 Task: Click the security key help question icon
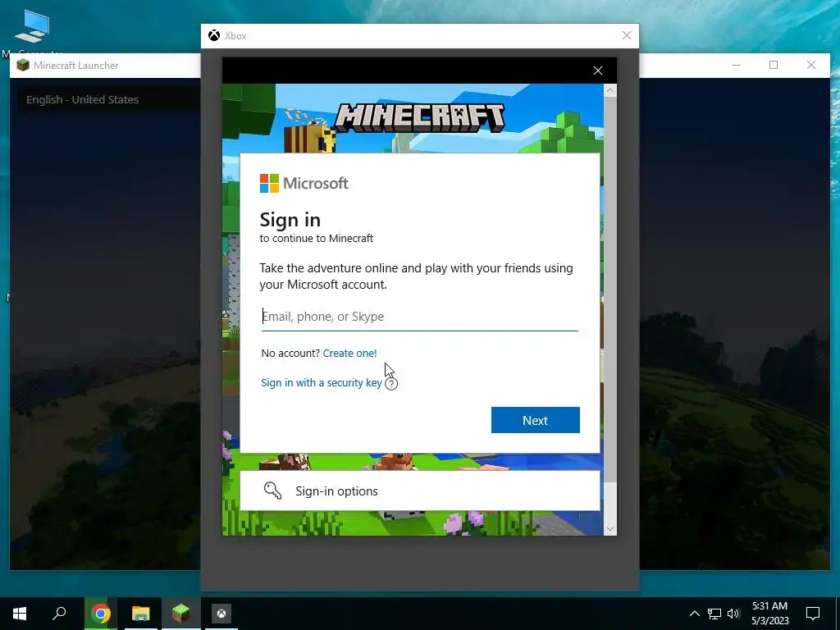coord(391,384)
